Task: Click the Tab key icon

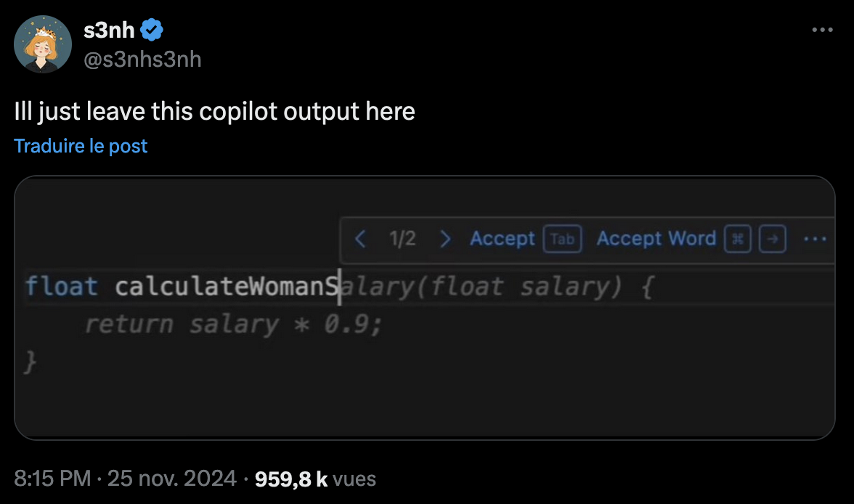Action: (563, 240)
